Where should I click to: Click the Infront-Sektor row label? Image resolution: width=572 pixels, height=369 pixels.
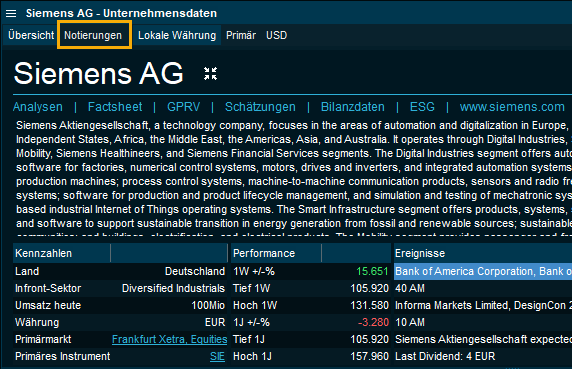48,288
